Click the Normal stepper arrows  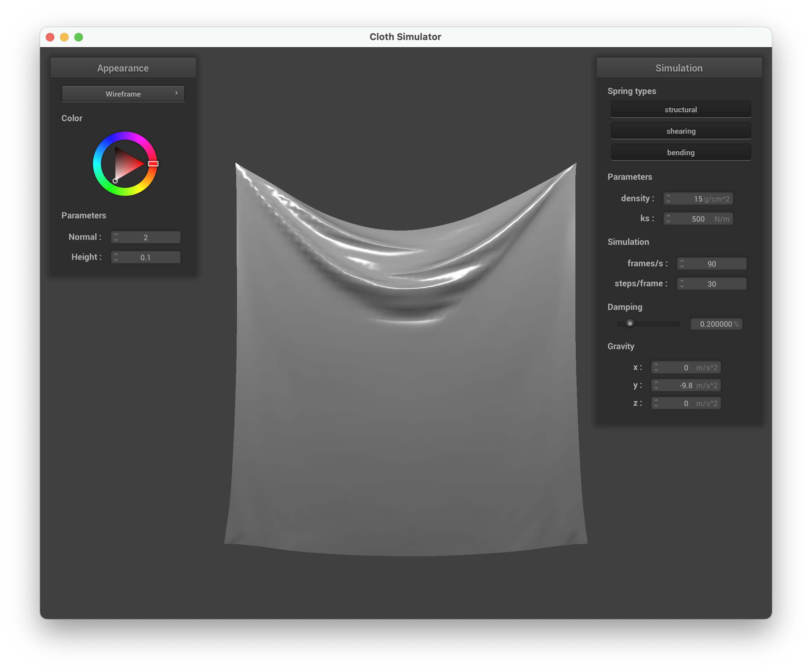point(115,237)
